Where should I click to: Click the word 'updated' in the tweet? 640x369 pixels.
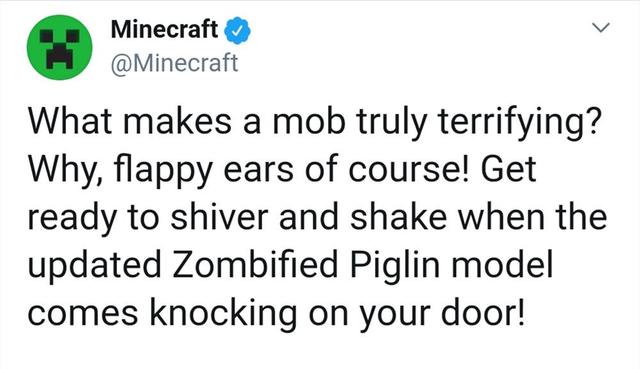click(x=95, y=265)
